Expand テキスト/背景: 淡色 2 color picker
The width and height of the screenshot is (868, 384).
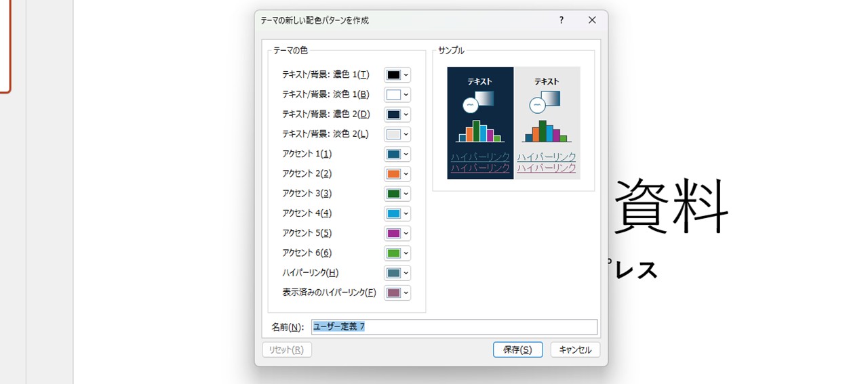point(397,134)
